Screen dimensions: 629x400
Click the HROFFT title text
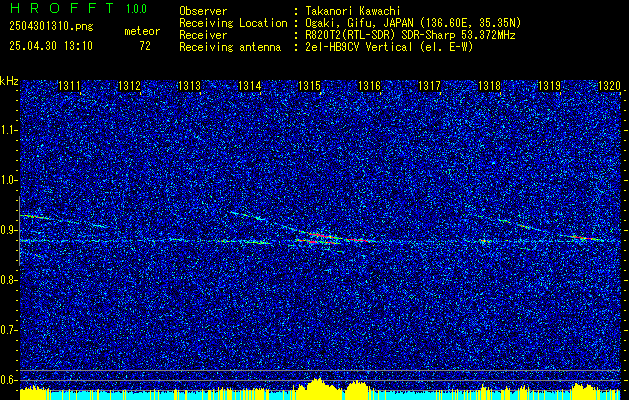click(62, 8)
